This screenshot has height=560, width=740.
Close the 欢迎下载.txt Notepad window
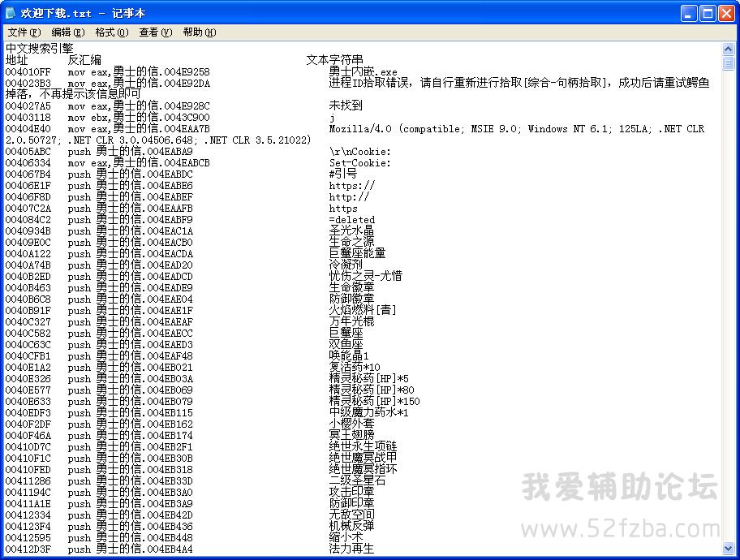pos(726,13)
